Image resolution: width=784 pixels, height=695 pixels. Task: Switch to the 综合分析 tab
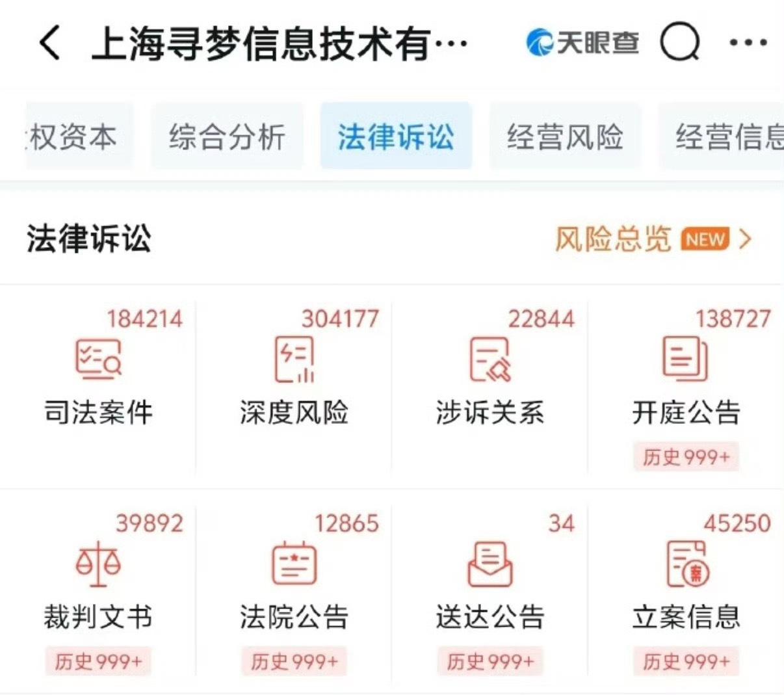tap(228, 136)
